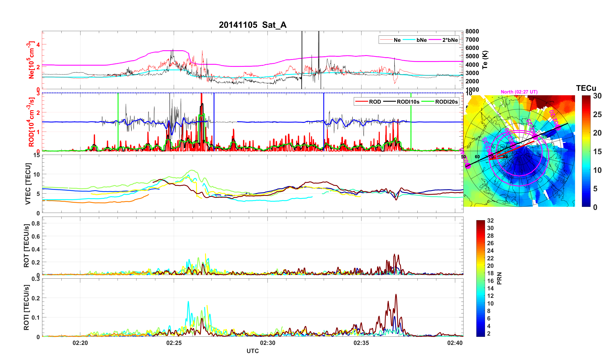Click the 02:30 UTC tick label

[x=268, y=343]
